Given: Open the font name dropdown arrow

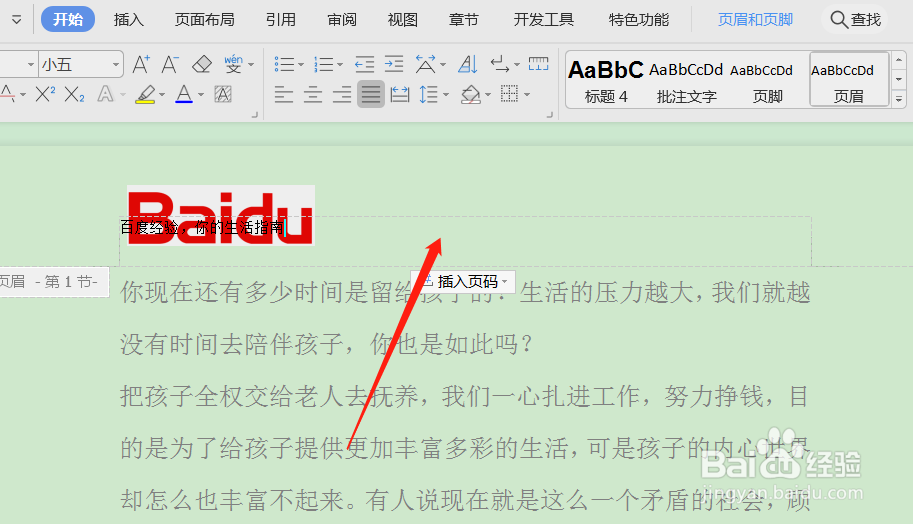Looking at the screenshot, I should click(31, 65).
